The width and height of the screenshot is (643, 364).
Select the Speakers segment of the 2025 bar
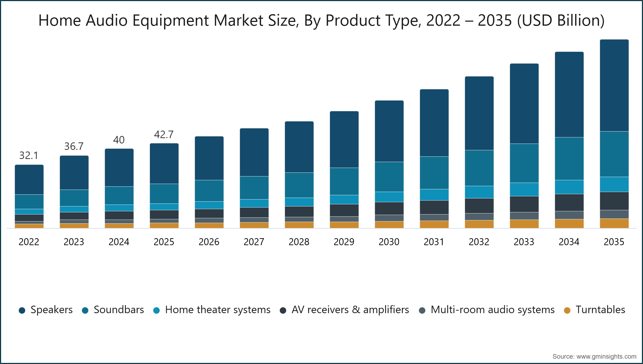click(164, 164)
